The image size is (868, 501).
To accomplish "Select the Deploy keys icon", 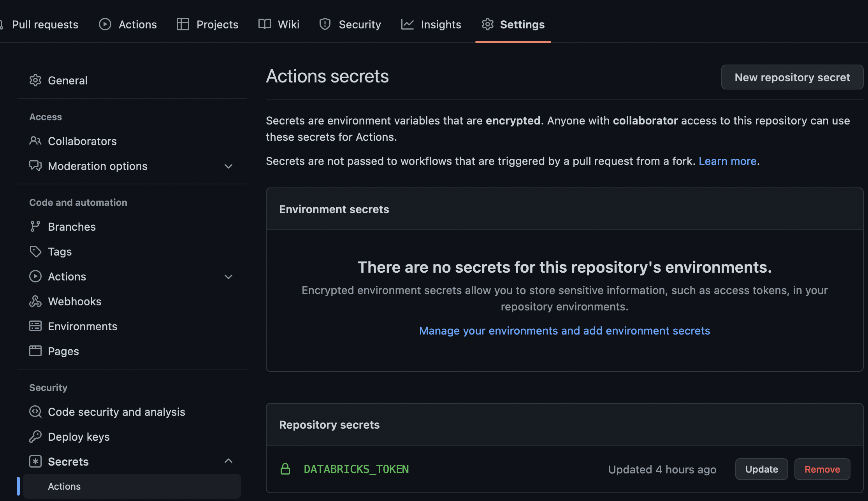I will [x=35, y=436].
